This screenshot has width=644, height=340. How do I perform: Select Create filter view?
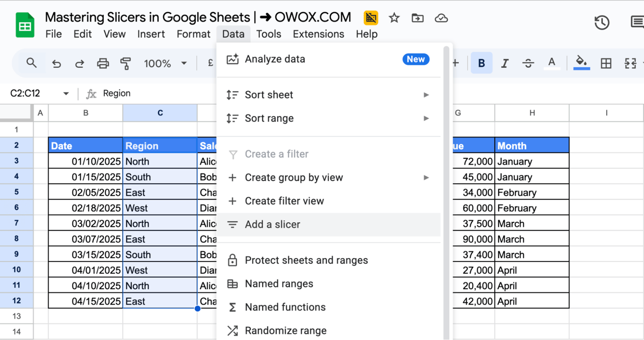(x=329, y=201)
